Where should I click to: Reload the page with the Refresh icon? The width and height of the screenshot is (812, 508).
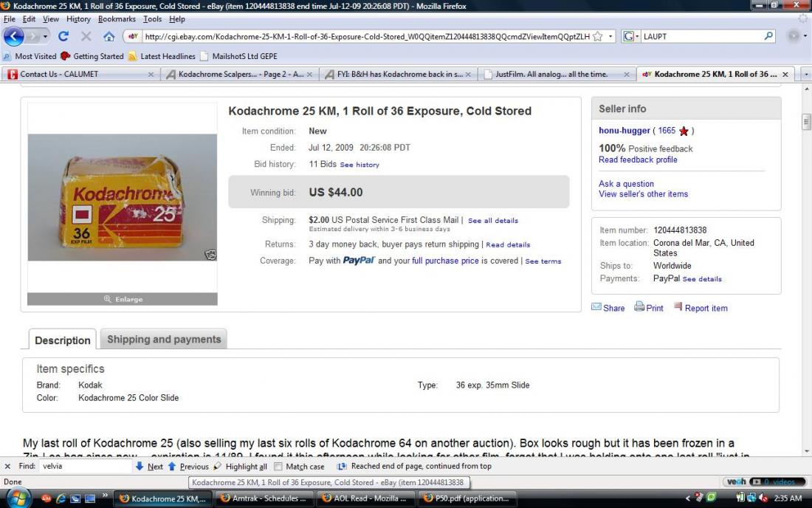tap(63, 36)
